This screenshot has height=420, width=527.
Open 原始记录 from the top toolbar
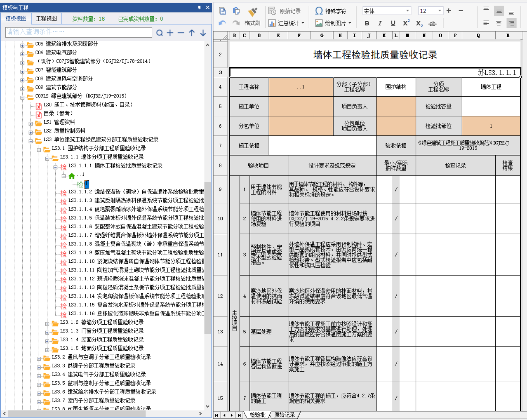(284, 11)
